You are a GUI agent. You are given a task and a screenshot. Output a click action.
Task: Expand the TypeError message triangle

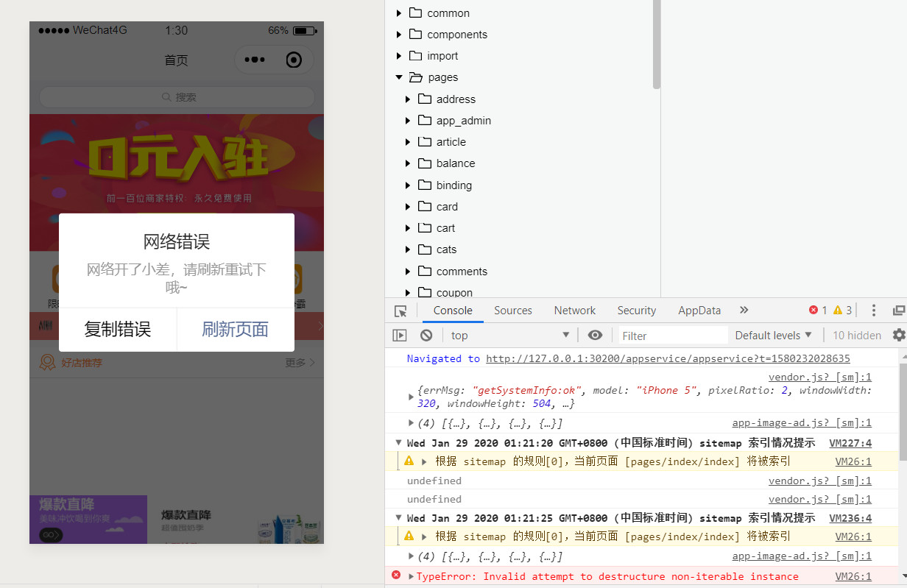click(412, 576)
